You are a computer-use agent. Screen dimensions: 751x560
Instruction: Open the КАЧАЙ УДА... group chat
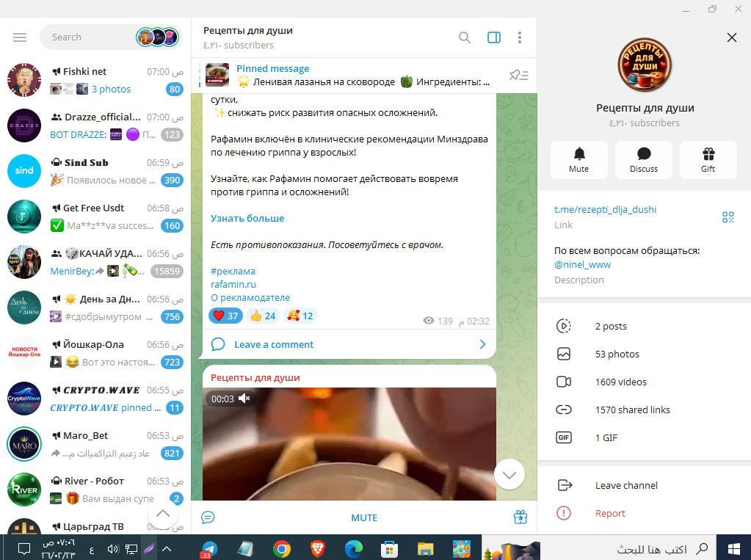point(95,262)
